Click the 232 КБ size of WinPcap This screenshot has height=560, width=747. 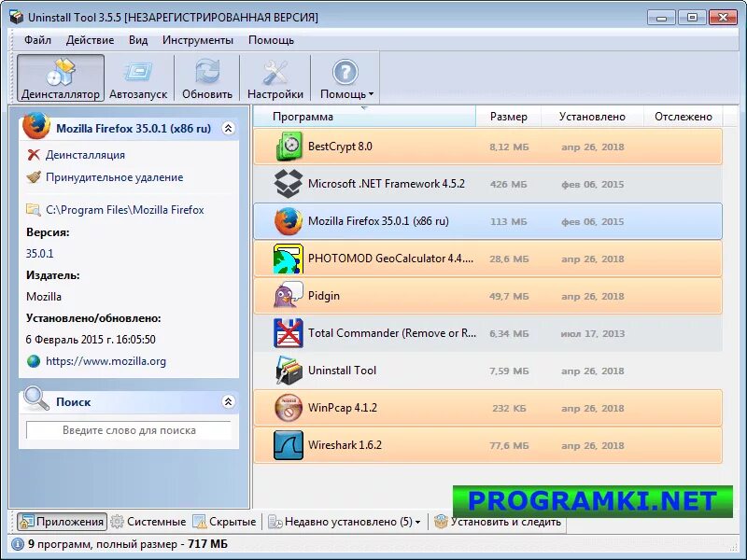(x=509, y=408)
